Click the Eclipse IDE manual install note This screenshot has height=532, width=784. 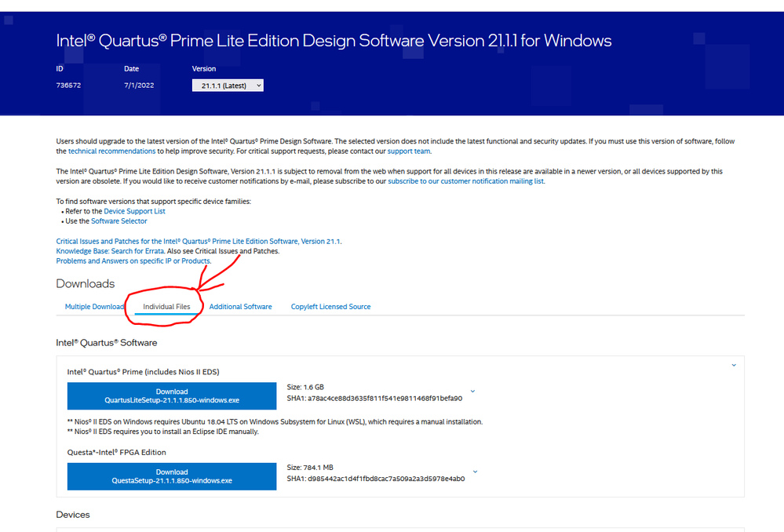[163, 432]
